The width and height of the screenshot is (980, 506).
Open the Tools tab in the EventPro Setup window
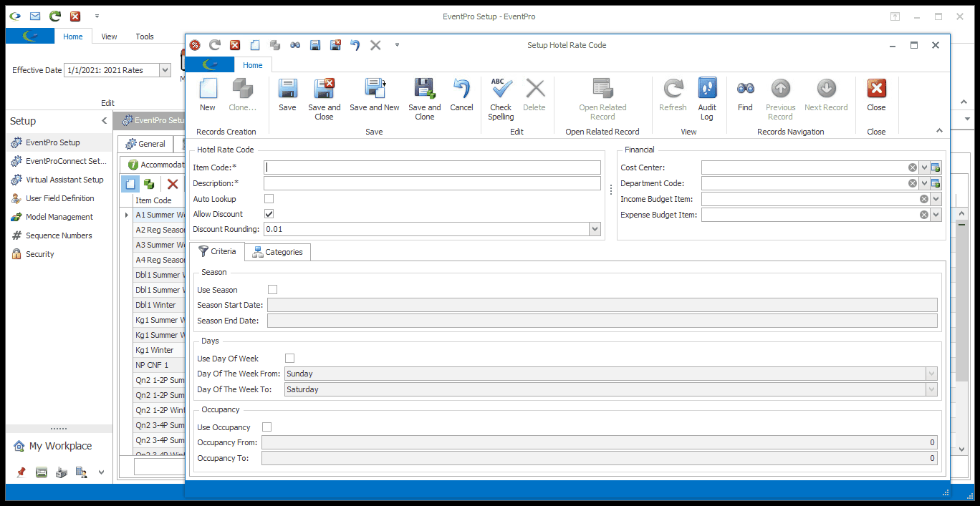pos(145,37)
